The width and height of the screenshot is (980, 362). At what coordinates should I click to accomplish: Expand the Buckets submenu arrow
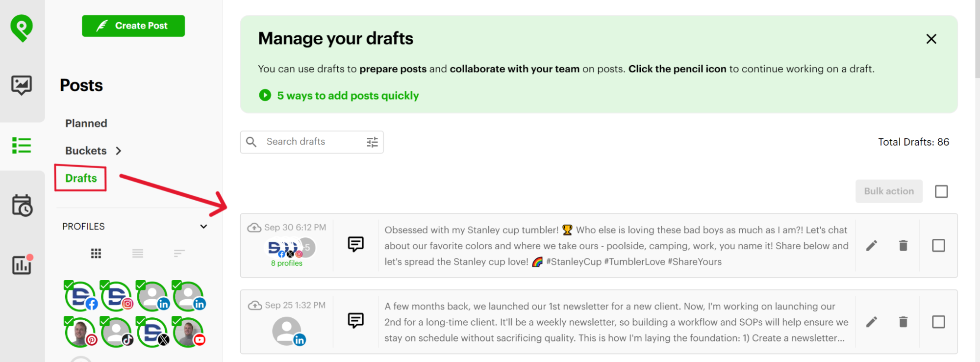(x=119, y=151)
